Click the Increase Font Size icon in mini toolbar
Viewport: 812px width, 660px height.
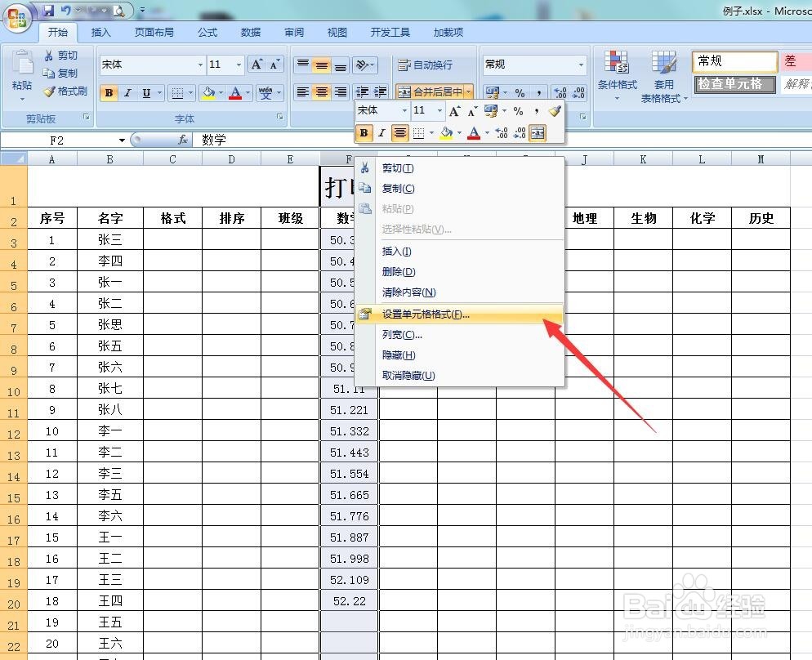[453, 111]
